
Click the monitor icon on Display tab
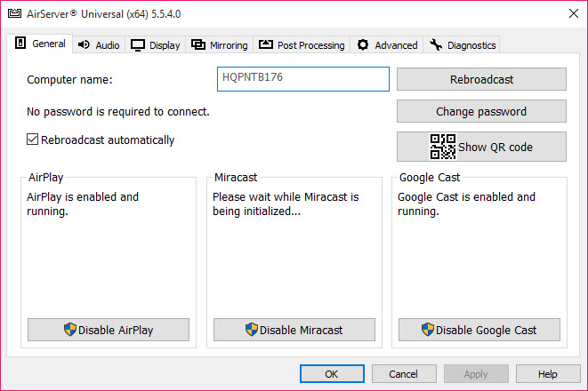pos(138,45)
